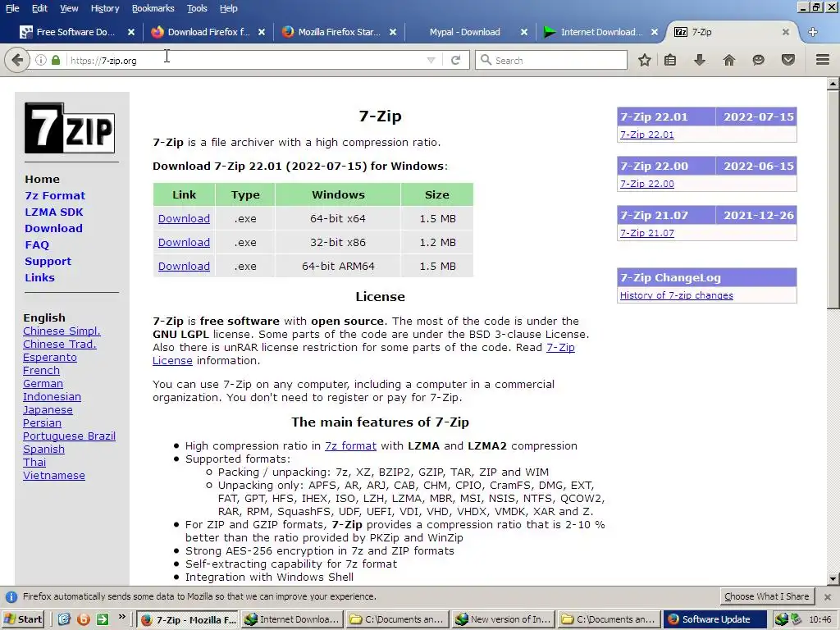Open New version of In... taskbar window
This screenshot has height=630, width=840.
503,619
